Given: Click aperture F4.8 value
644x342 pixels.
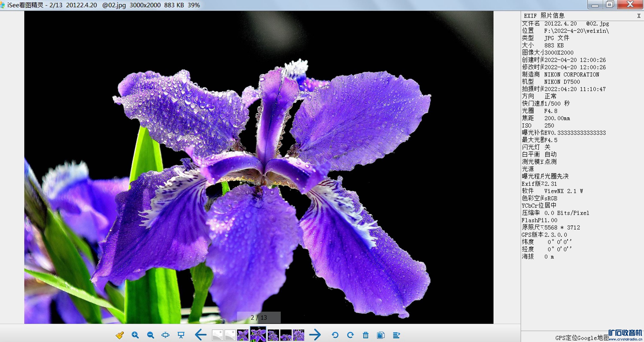Looking at the screenshot, I should point(551,111).
